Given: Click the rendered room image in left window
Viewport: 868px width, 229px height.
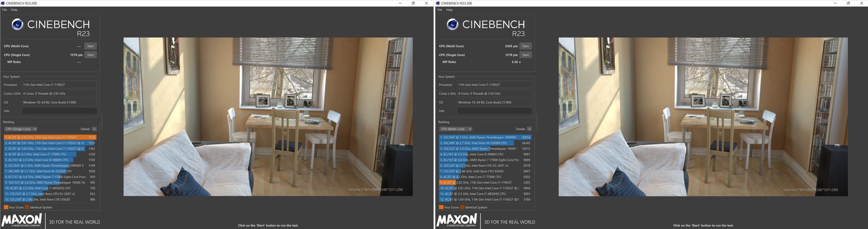Looking at the screenshot, I should pyautogui.click(x=268, y=117).
